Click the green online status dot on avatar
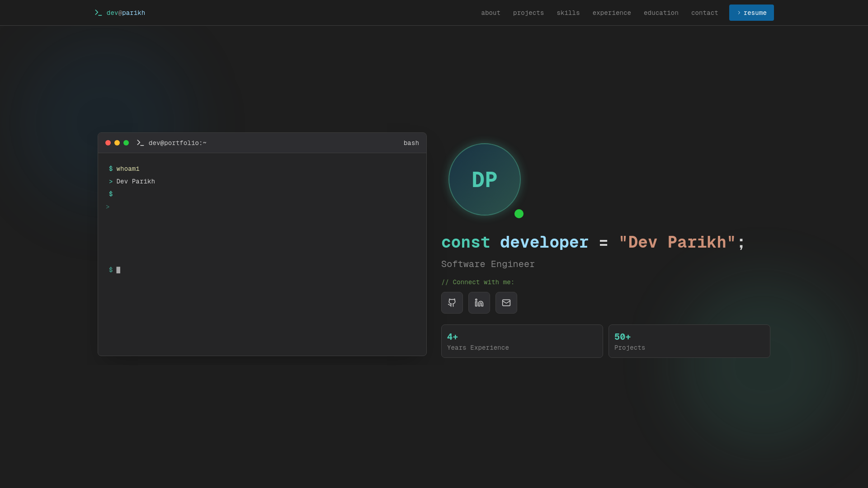Viewport: 868px width, 488px height. coord(519,214)
